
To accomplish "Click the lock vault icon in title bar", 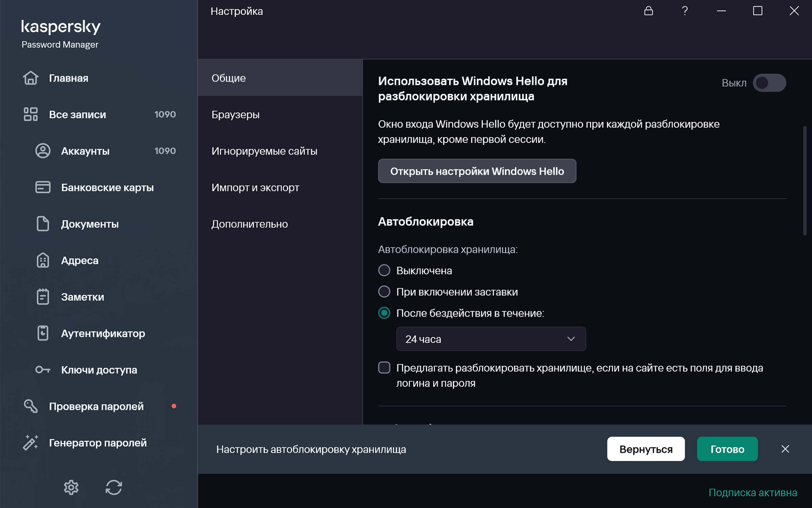I will click(648, 11).
